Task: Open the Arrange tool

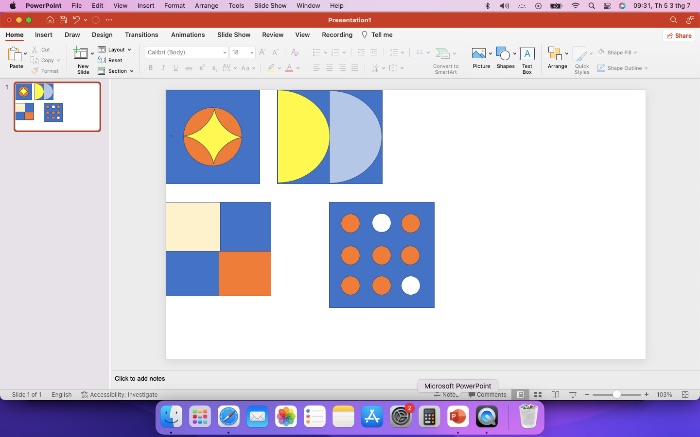Action: tap(555, 53)
